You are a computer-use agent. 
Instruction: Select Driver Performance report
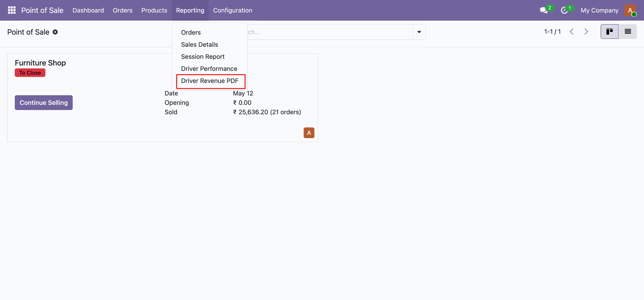click(210, 69)
